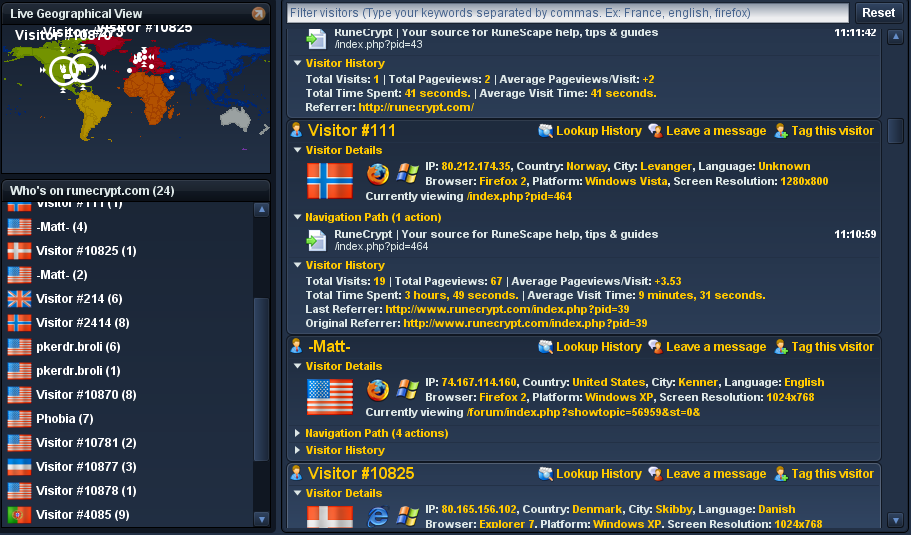Select Visitor #10781 (2) in the visitor list
Screen dimensions: 911x535
coord(130,443)
